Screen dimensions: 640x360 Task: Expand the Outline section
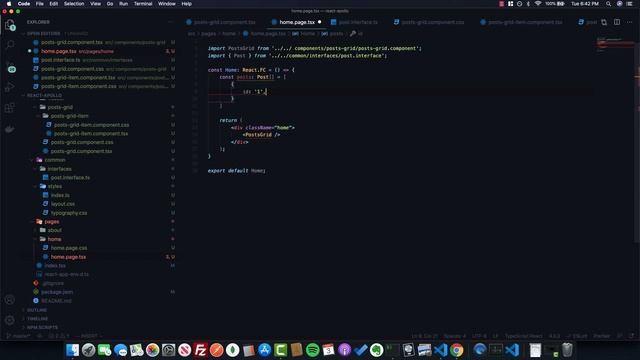point(36,310)
